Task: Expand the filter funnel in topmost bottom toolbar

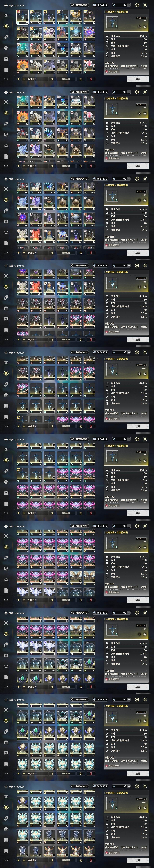Action: coord(19,79)
